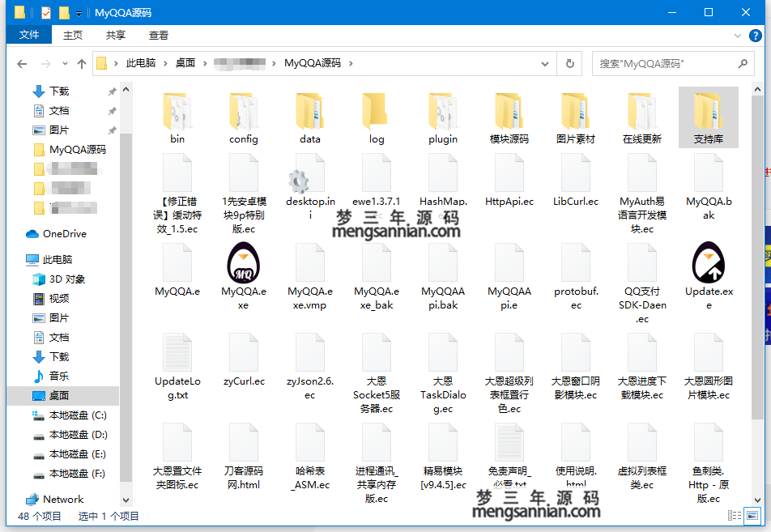Image resolution: width=771 pixels, height=532 pixels.
Task: Switch to details list view
Action: (x=735, y=515)
